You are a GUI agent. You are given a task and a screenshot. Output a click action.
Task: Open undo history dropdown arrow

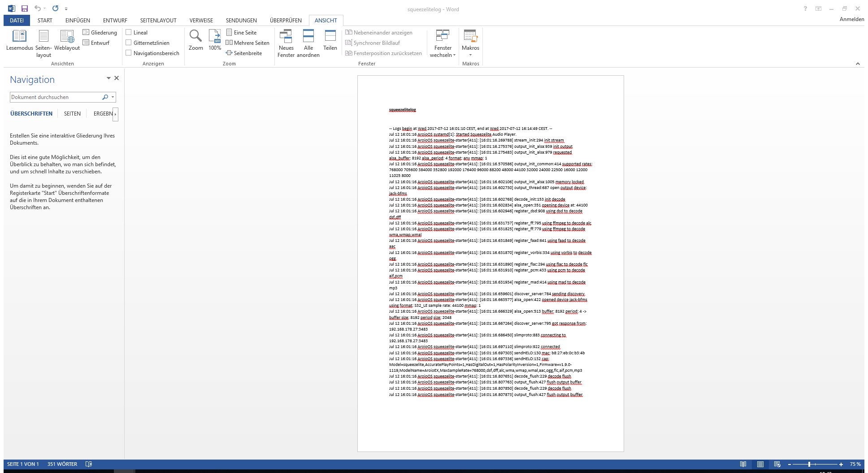(x=45, y=9)
